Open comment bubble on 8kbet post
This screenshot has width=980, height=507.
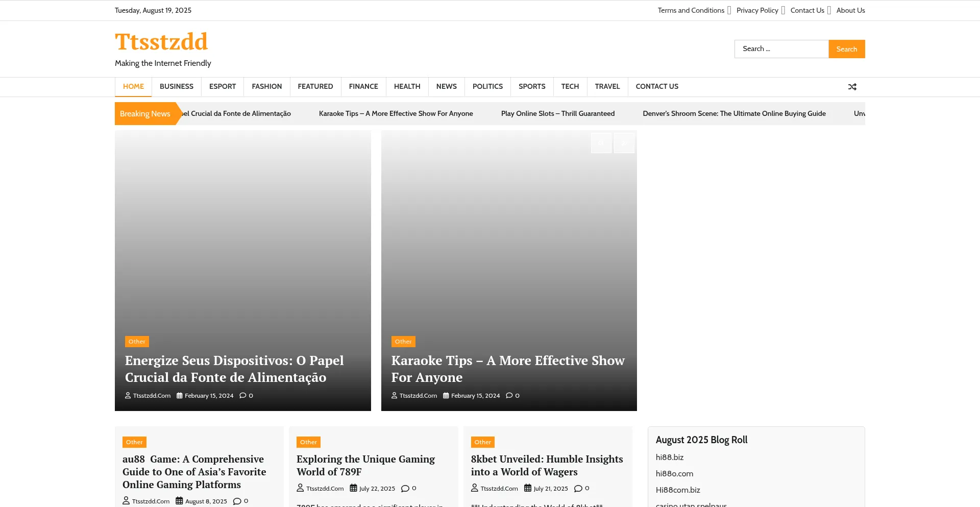point(578,488)
